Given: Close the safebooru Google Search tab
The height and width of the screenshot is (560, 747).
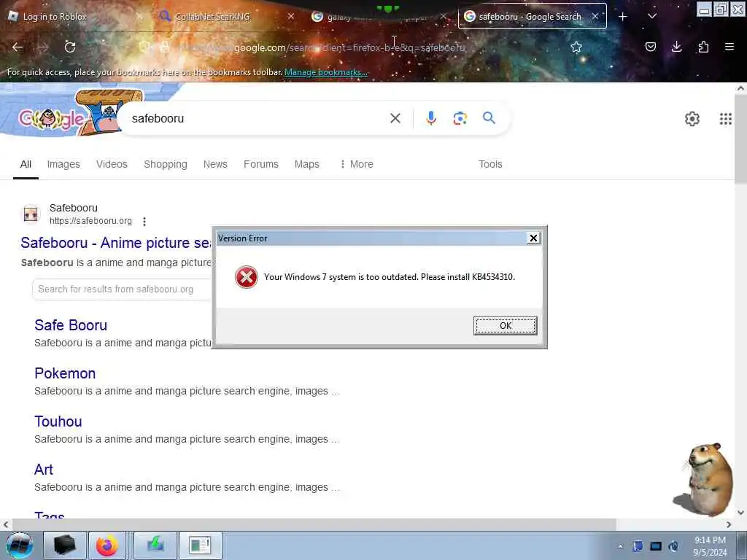Looking at the screenshot, I should [595, 16].
